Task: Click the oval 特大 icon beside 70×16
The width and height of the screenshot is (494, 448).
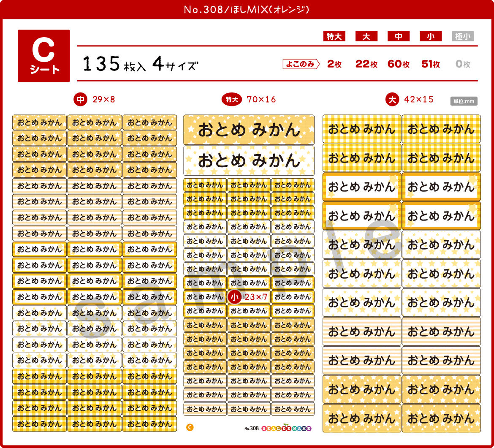Action: (231, 100)
